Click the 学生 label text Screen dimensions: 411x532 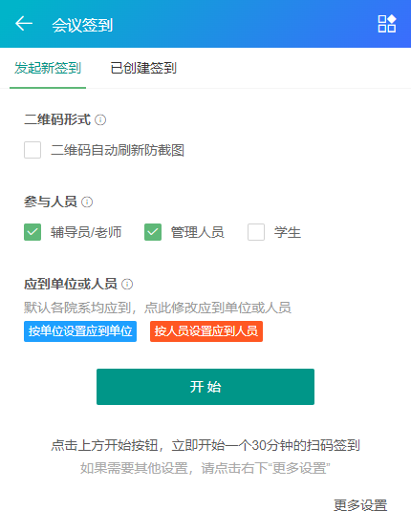pos(288,232)
